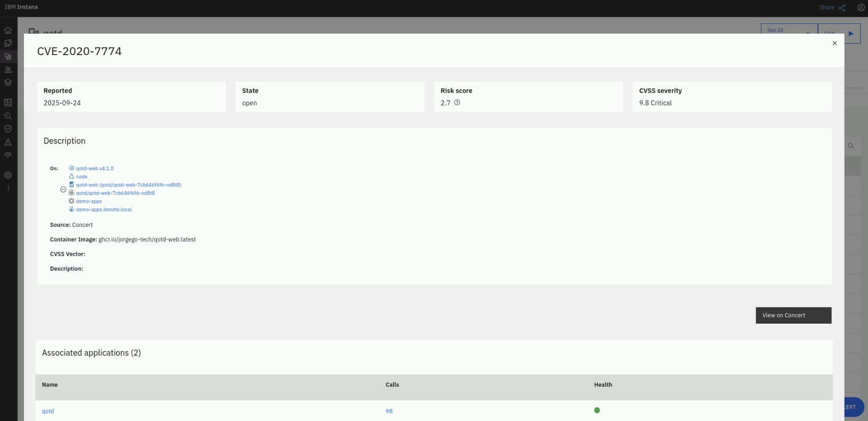
Task: Click the Share button in the top bar
Action: coord(832,8)
